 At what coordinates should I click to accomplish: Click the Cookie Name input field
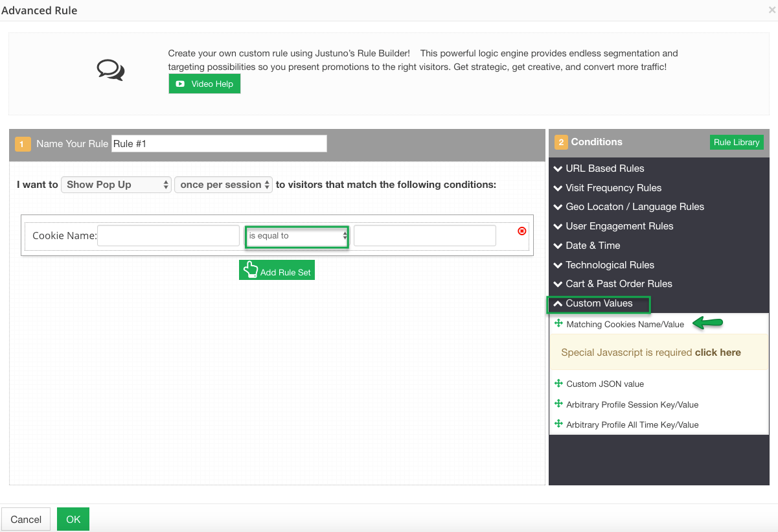(168, 236)
